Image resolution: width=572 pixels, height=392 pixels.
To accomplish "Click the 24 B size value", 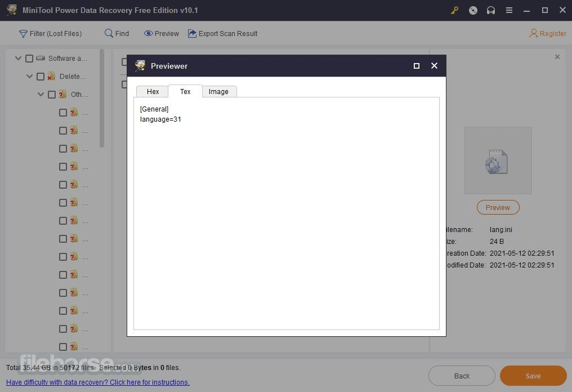I will click(x=497, y=241).
